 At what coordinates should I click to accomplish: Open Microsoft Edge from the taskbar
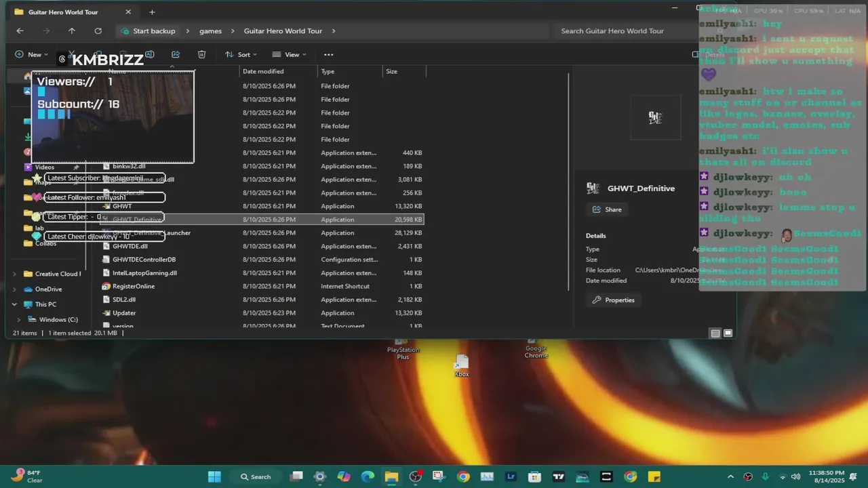pyautogui.click(x=368, y=476)
